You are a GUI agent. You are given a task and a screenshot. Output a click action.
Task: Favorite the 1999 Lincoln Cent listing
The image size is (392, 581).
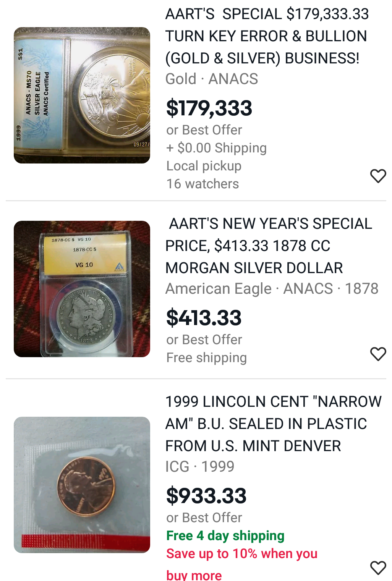378,568
